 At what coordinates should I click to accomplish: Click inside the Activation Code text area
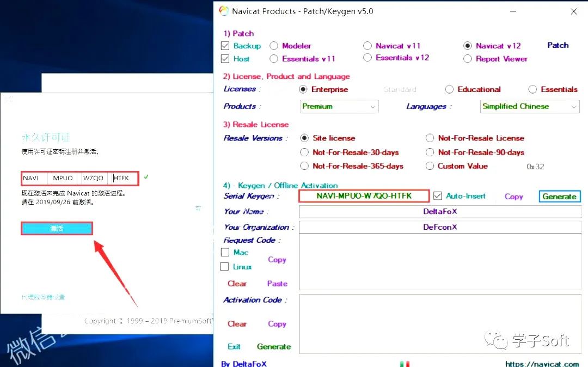point(440,324)
